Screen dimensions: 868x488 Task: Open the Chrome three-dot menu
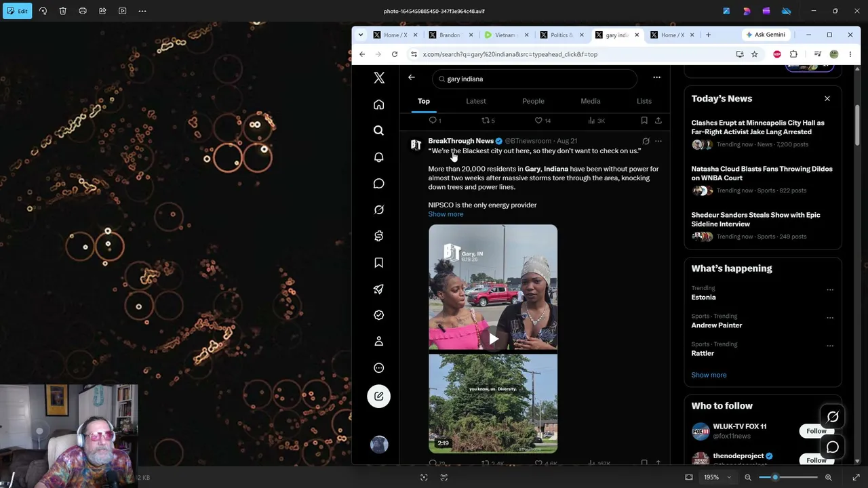click(850, 54)
